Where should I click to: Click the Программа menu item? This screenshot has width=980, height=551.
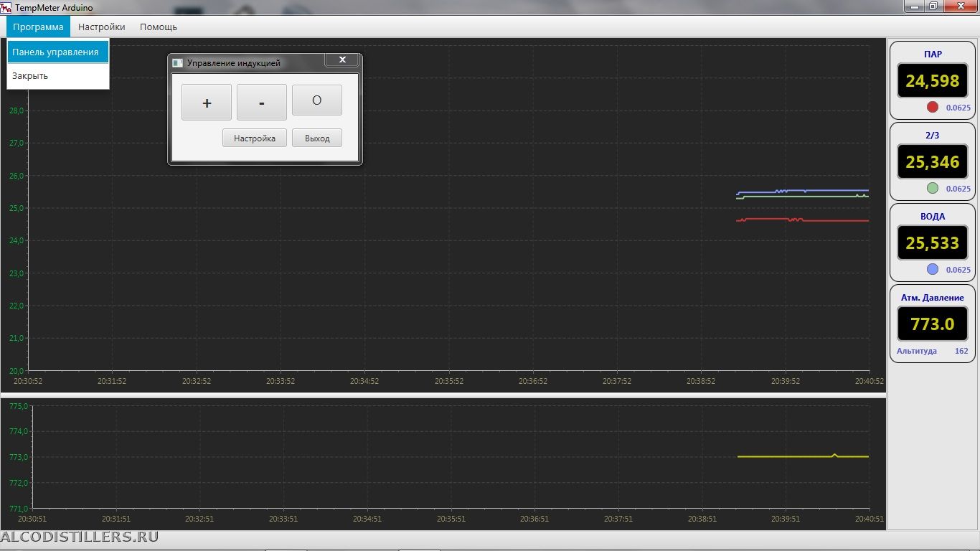point(38,27)
